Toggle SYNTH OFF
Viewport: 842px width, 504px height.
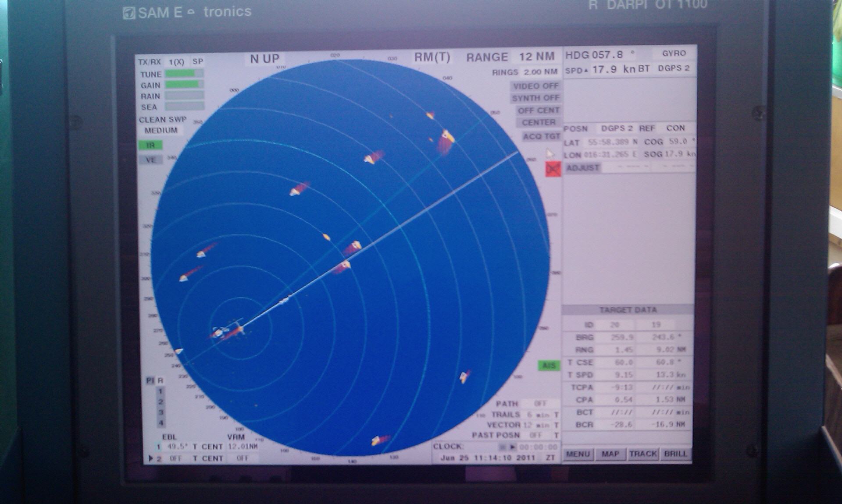tap(535, 98)
